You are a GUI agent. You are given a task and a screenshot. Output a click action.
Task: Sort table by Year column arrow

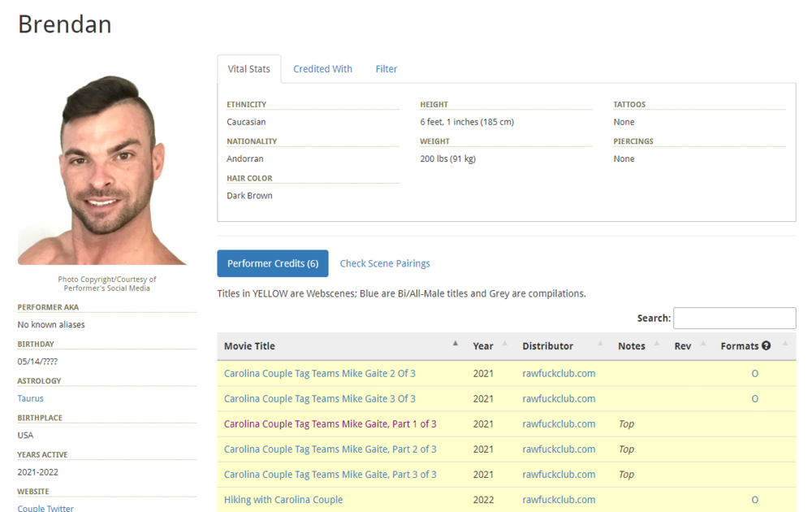pyautogui.click(x=504, y=344)
